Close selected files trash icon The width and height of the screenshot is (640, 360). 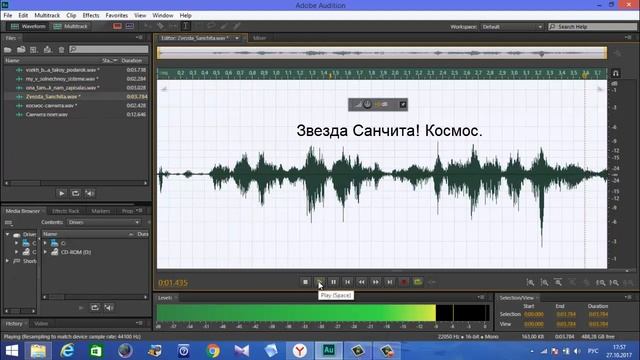[61, 49]
